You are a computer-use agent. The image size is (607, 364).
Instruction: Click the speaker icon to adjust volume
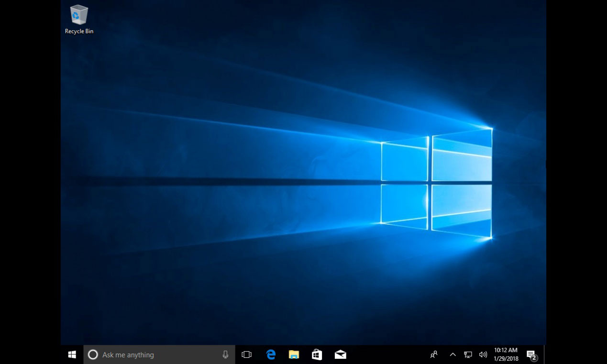[x=483, y=354]
